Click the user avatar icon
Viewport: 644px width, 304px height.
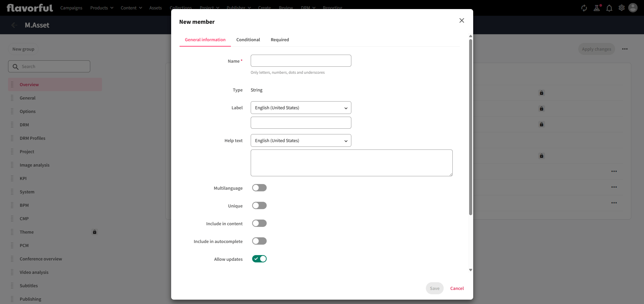click(633, 8)
